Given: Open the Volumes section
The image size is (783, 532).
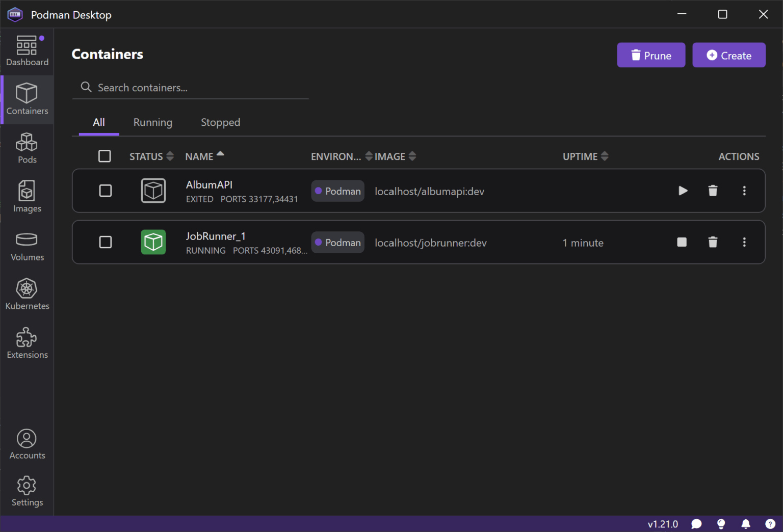Looking at the screenshot, I should (27, 246).
